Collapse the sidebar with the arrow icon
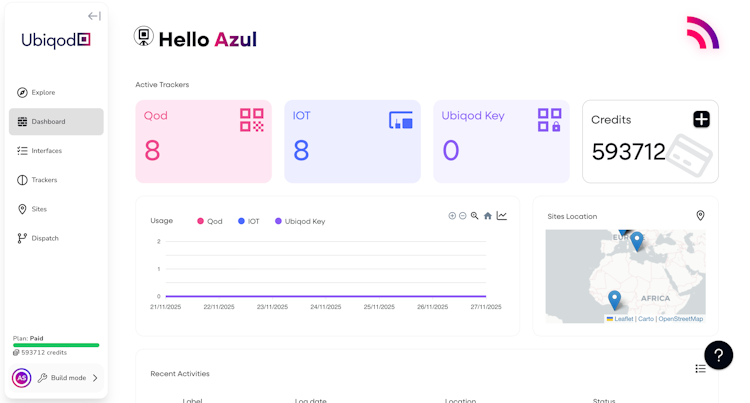Image resolution: width=750 pixels, height=403 pixels. point(94,16)
